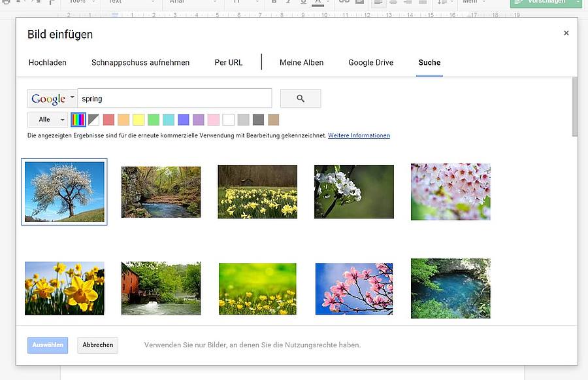Click the search magnifier button

pyautogui.click(x=301, y=98)
